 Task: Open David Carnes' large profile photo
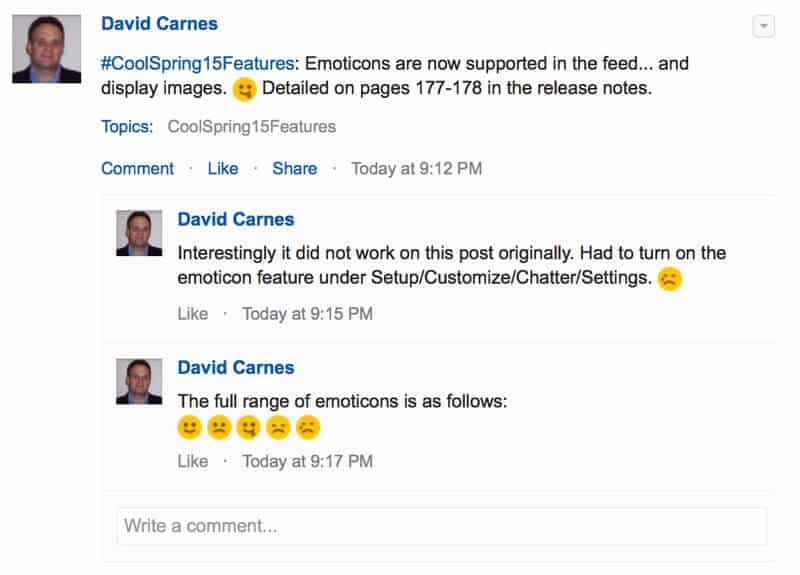coord(47,49)
